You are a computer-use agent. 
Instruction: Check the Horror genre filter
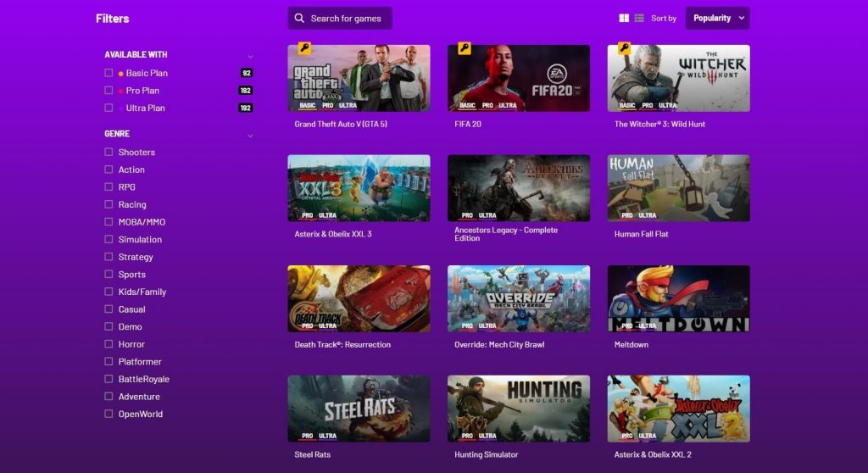(108, 344)
